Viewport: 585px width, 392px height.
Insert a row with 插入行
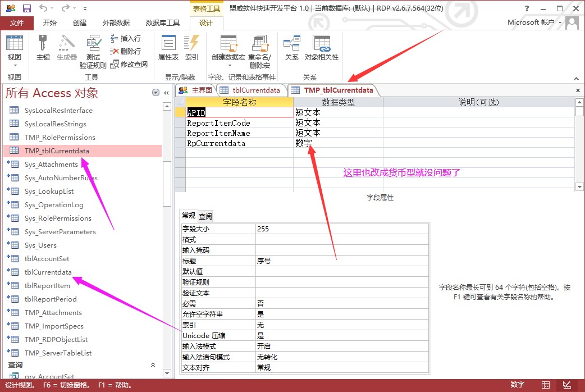click(x=126, y=38)
